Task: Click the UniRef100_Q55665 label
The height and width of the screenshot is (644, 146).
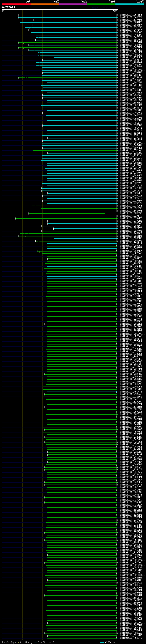Action: [x=131, y=95]
